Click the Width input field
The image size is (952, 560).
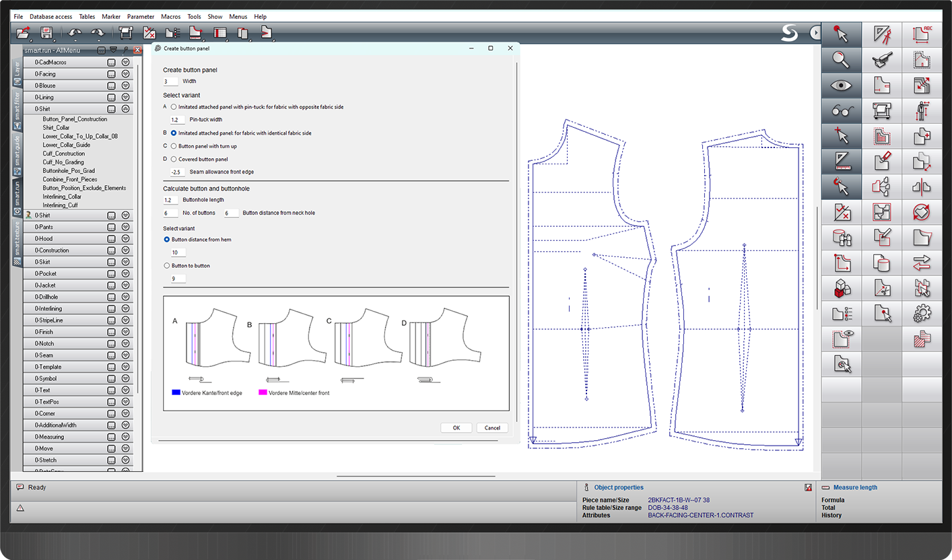tap(171, 81)
